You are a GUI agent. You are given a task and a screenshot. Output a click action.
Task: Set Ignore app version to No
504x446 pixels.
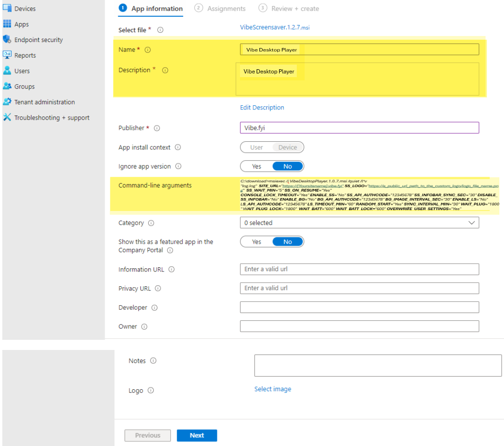(x=288, y=166)
